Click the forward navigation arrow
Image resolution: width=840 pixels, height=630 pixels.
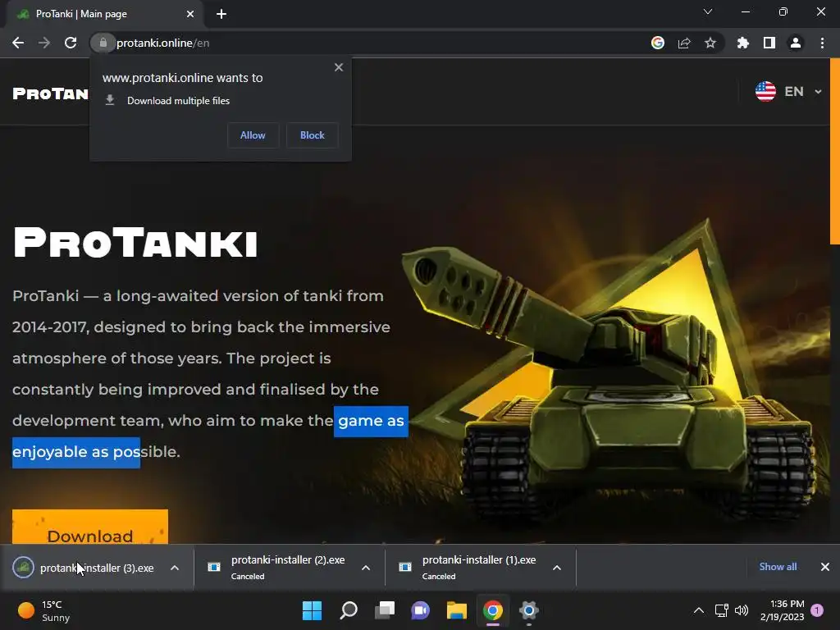(44, 43)
